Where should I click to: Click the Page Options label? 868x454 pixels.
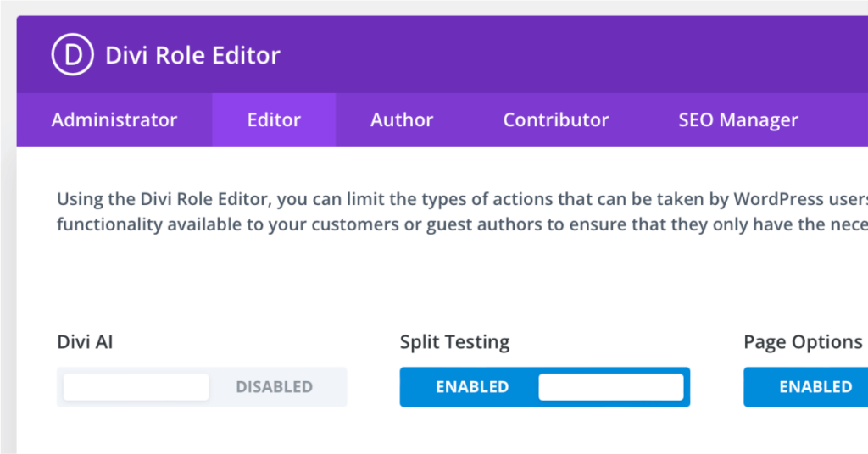[x=804, y=342]
